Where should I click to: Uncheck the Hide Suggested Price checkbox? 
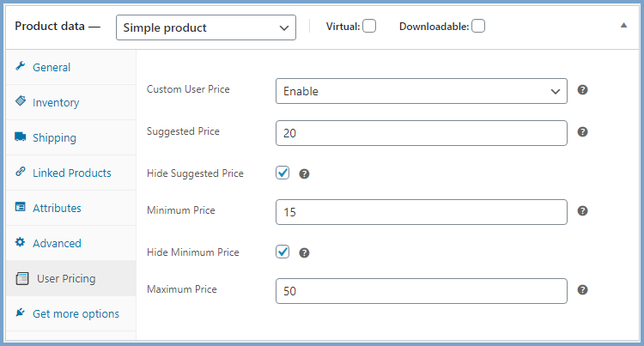(283, 173)
